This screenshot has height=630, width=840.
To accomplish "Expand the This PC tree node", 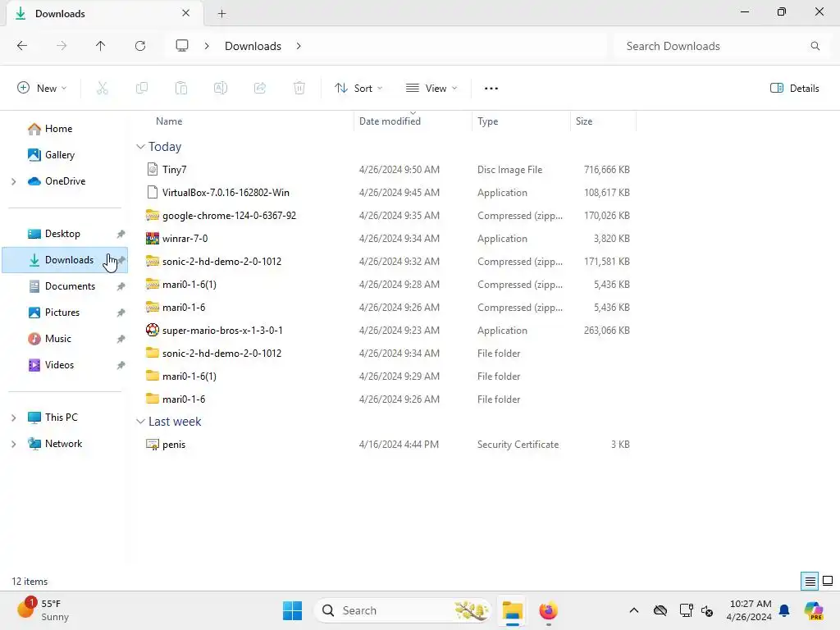I will click(14, 418).
